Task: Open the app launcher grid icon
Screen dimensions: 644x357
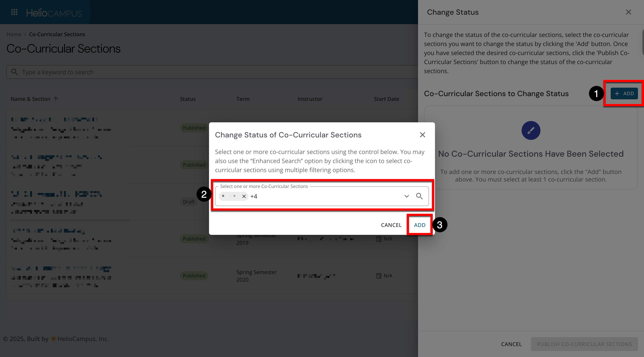Action: click(x=14, y=12)
